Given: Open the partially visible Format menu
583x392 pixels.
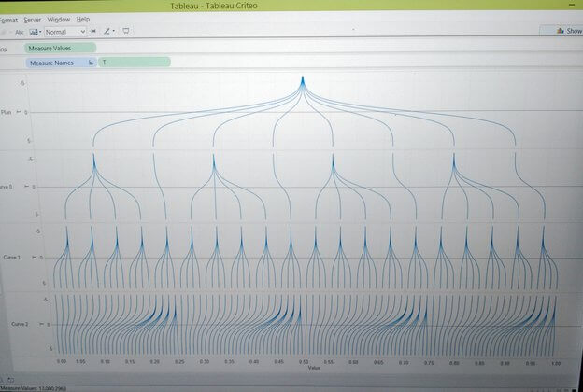Looking at the screenshot, I should (x=8, y=20).
